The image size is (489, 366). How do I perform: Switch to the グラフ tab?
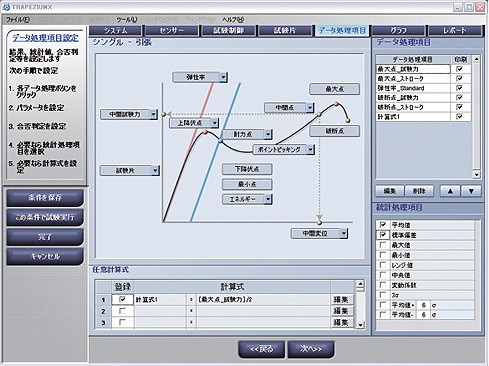[x=398, y=31]
